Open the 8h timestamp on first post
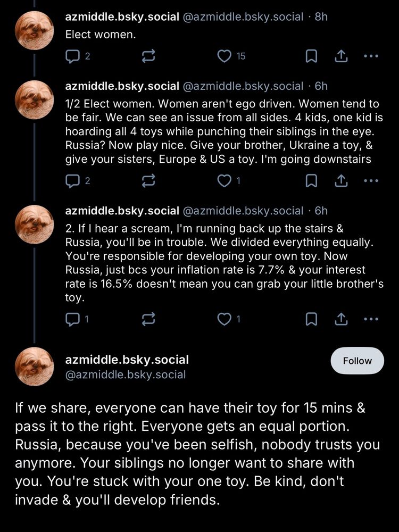The width and height of the screenshot is (399, 532). pos(321,16)
